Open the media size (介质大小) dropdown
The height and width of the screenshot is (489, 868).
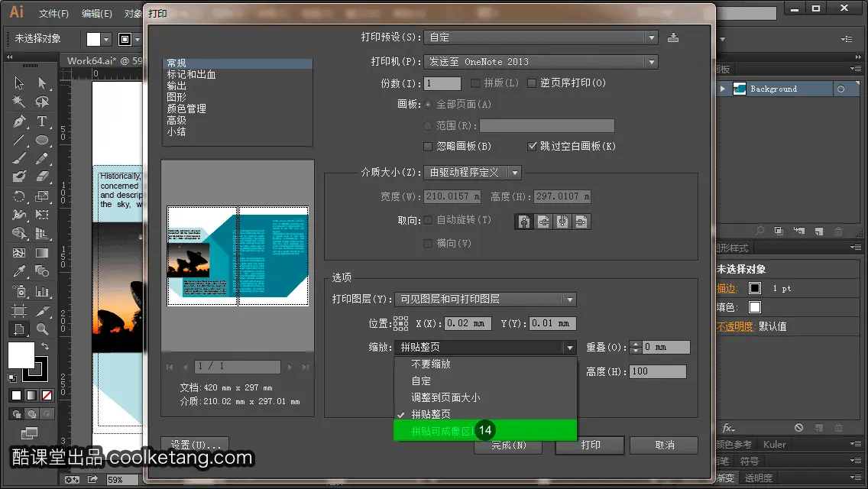pyautogui.click(x=472, y=172)
